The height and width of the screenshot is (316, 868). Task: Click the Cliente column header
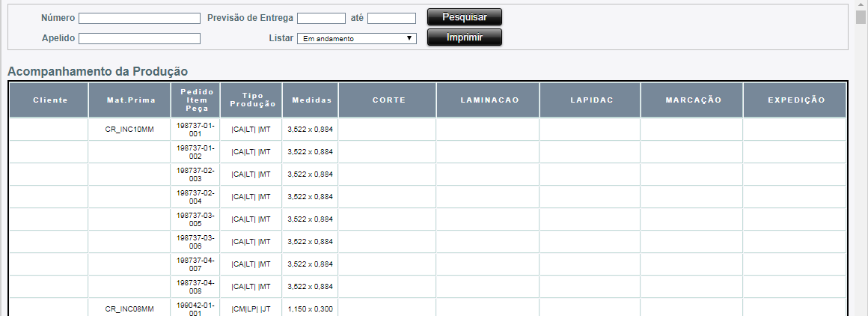pos(50,100)
